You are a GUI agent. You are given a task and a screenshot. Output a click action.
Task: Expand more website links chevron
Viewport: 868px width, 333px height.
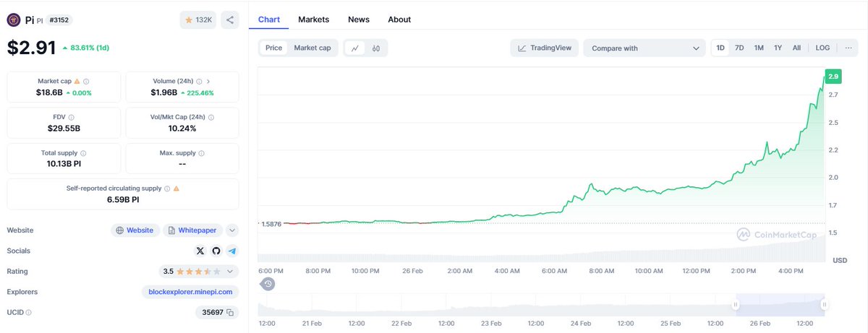pos(231,230)
